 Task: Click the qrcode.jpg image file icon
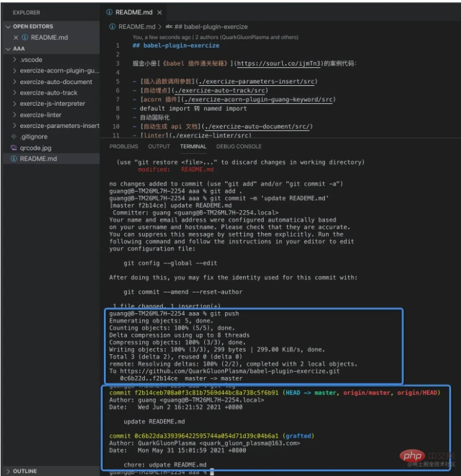coord(14,148)
